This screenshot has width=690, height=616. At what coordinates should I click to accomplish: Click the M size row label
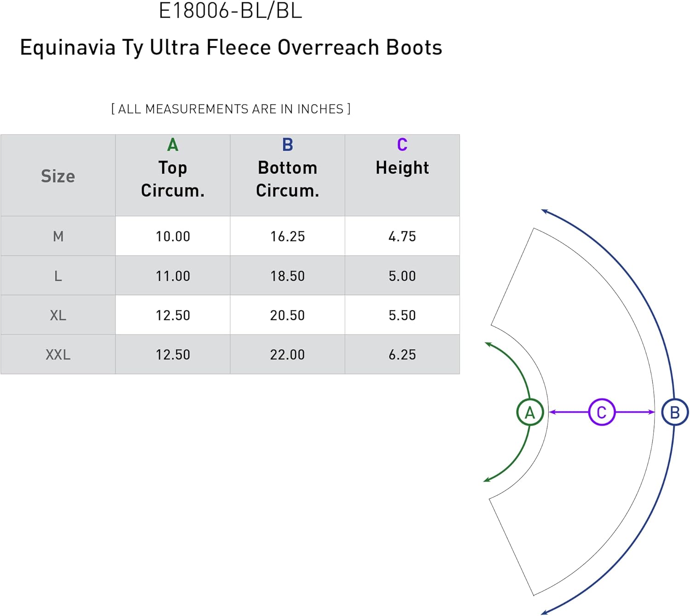pyautogui.click(x=58, y=236)
